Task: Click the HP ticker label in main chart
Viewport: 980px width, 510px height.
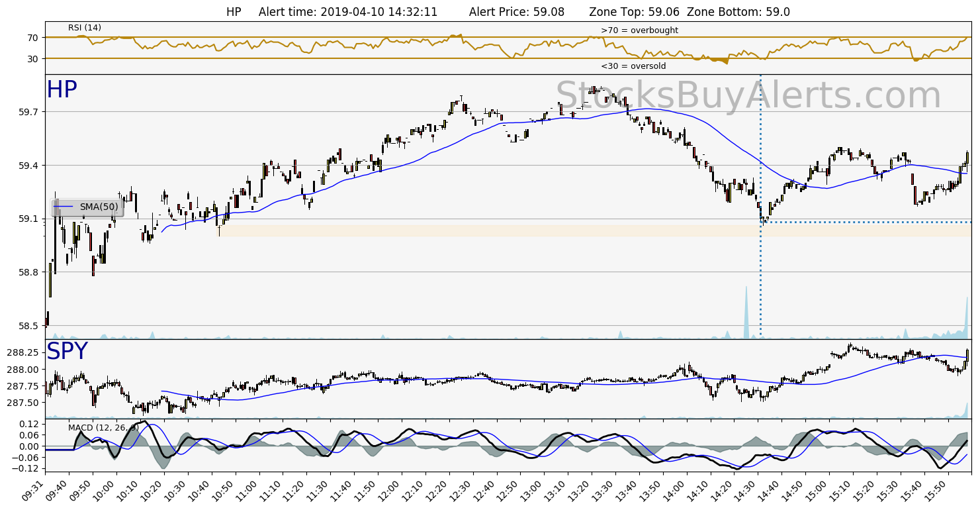Action: click(62, 90)
